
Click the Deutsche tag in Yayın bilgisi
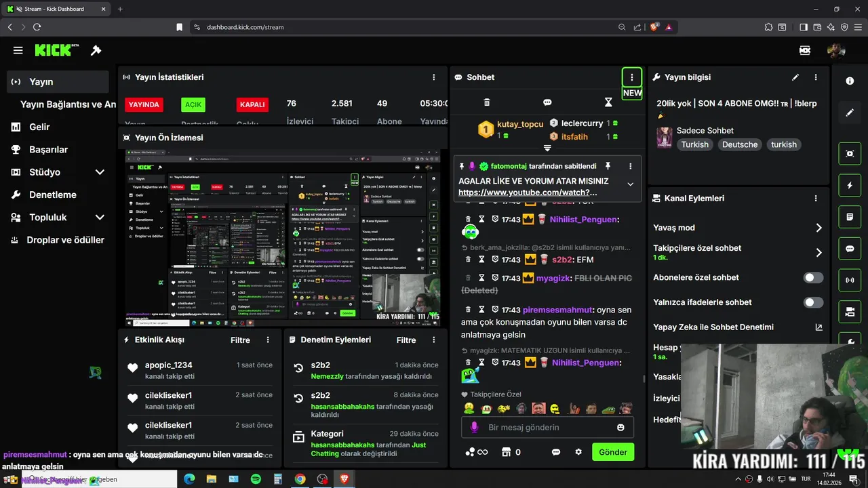(740, 144)
